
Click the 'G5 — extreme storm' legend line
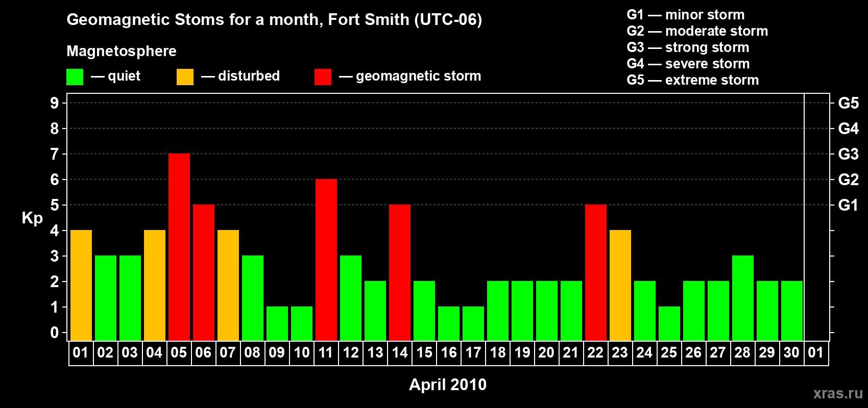coord(693,80)
